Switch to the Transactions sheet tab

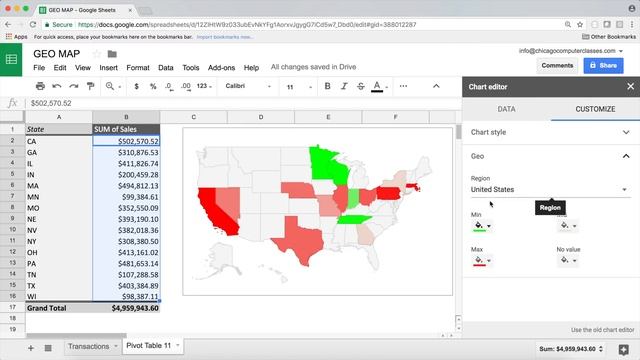[x=89, y=347]
